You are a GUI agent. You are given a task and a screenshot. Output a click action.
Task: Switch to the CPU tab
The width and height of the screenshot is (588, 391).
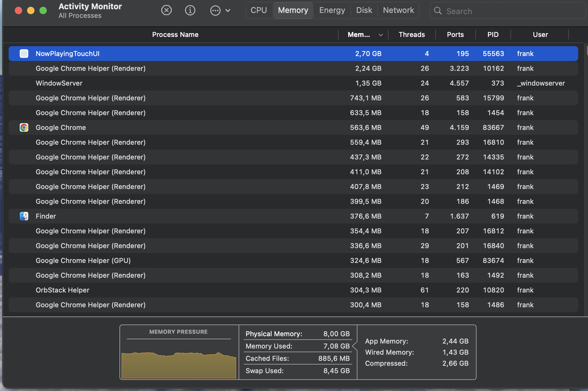[x=259, y=10]
